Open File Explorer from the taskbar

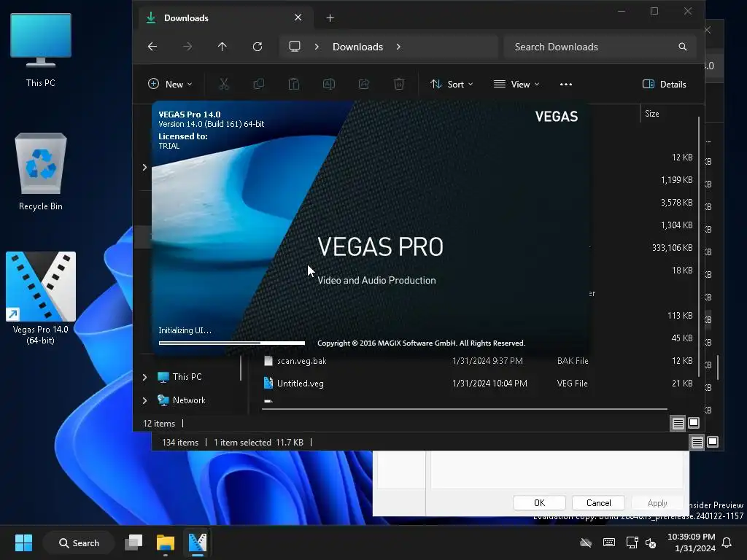point(166,542)
